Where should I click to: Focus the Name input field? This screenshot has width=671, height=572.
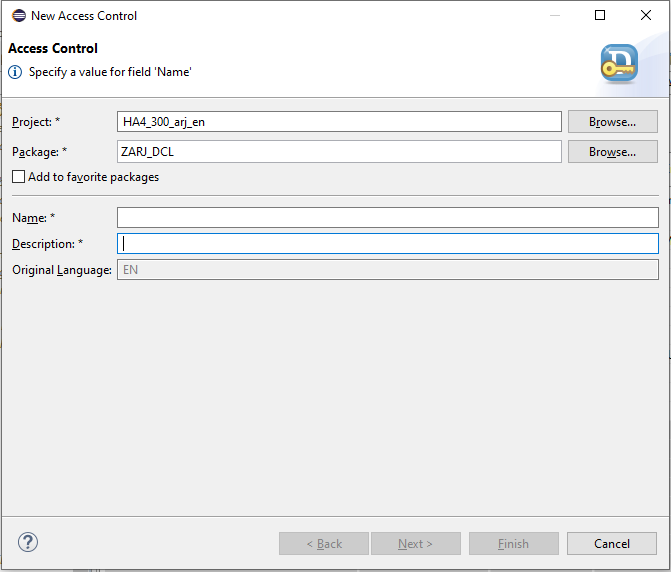coord(388,218)
